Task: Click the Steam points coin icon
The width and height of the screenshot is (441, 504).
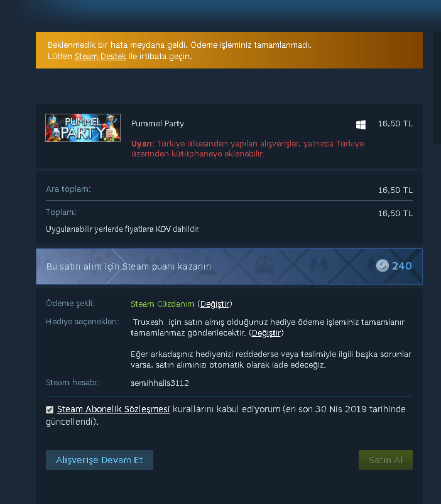Action: tap(382, 266)
